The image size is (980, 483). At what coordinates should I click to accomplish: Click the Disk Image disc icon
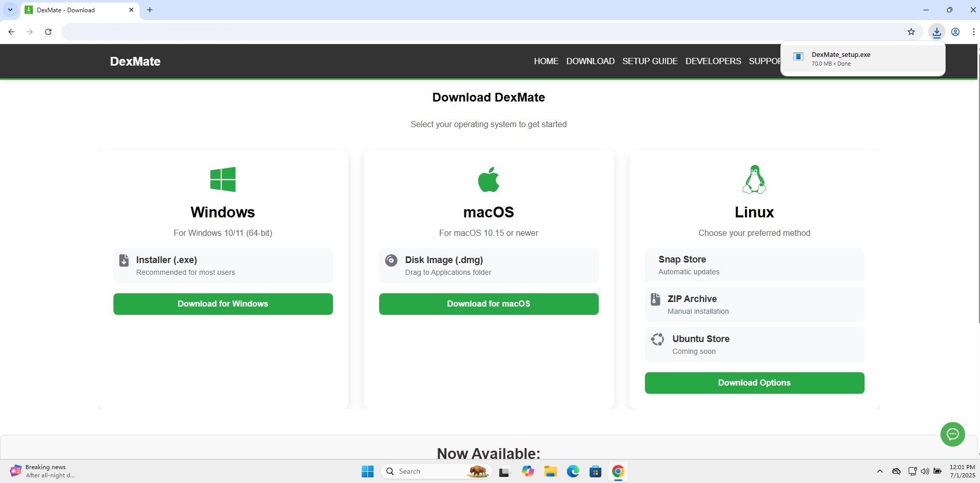391,260
